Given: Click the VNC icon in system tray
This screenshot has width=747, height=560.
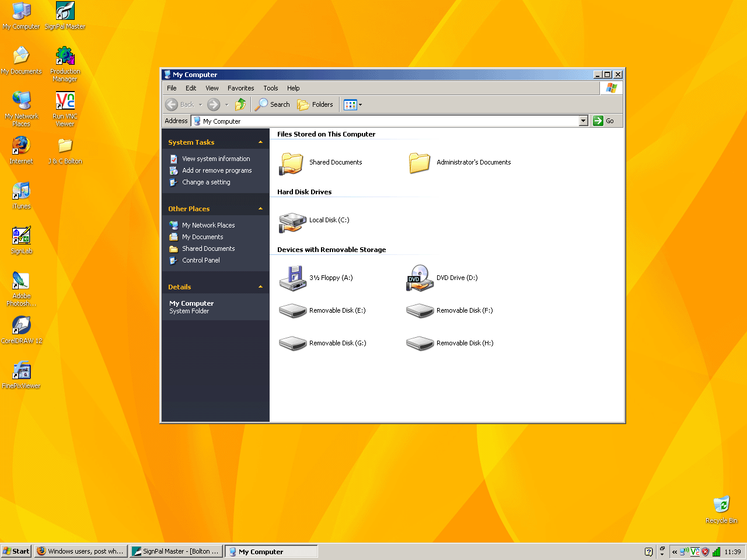Looking at the screenshot, I should coord(695,552).
